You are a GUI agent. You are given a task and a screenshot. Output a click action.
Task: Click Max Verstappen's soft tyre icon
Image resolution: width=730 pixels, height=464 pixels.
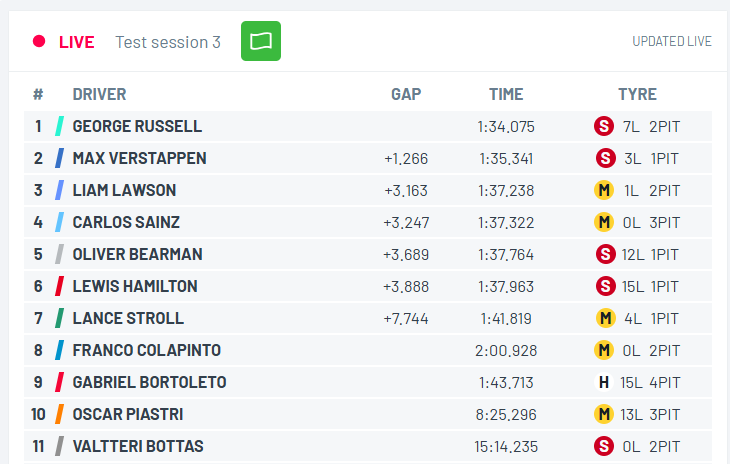click(603, 158)
